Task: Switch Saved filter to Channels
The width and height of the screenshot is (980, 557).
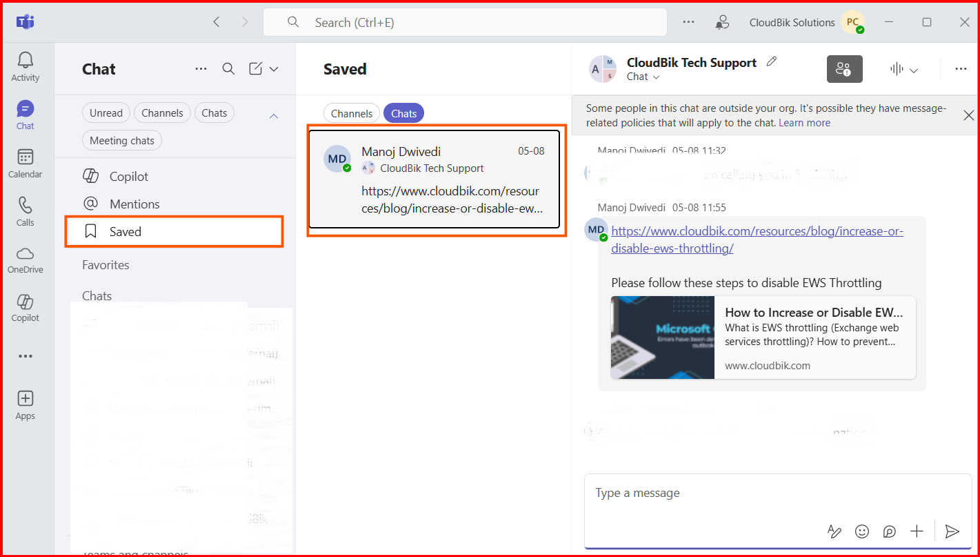Action: tap(351, 113)
